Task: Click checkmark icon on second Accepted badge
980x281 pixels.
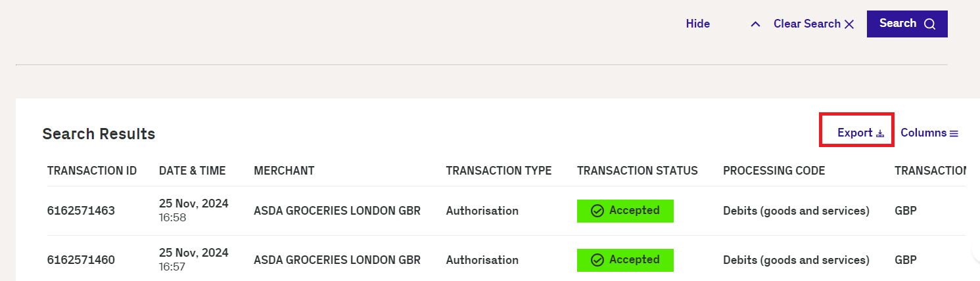Action: tap(597, 260)
